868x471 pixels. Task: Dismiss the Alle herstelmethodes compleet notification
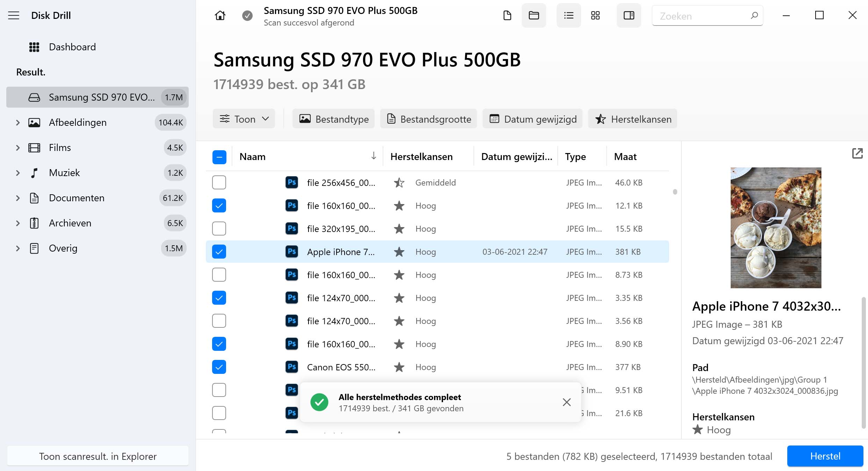click(566, 402)
